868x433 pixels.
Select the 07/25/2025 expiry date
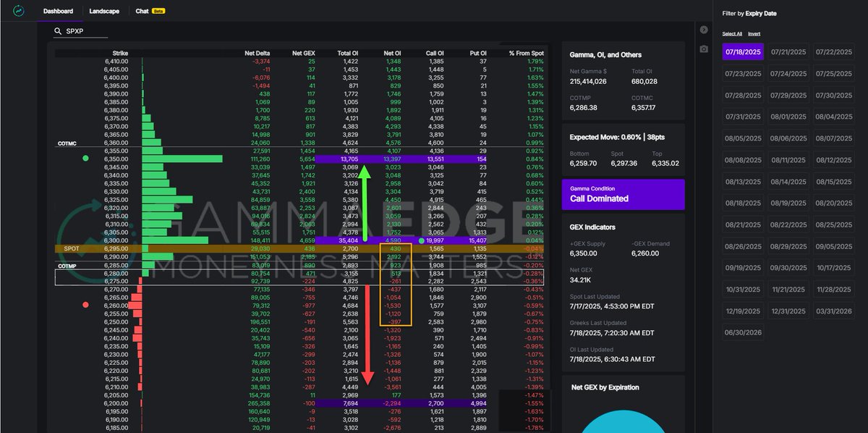[833, 74]
